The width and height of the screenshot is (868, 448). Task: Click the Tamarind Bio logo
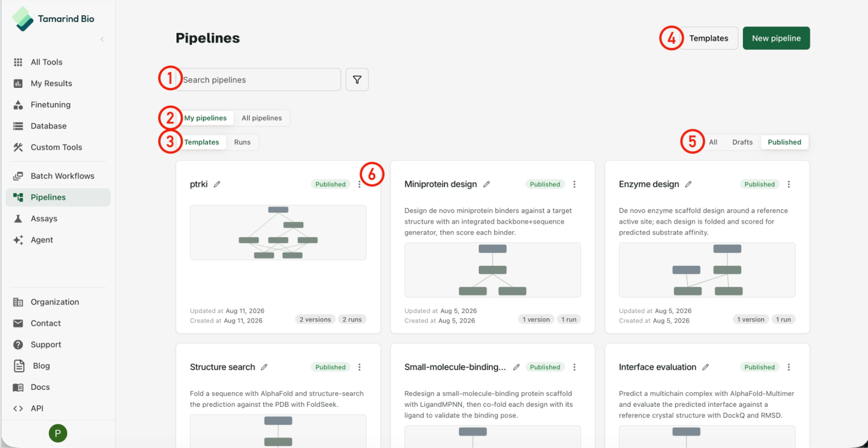coord(53,19)
